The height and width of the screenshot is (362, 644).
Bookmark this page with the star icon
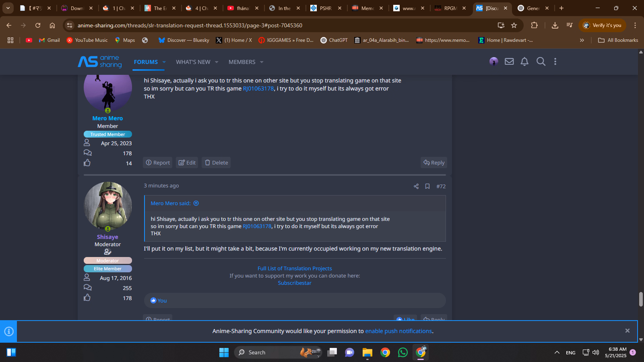pyautogui.click(x=514, y=25)
